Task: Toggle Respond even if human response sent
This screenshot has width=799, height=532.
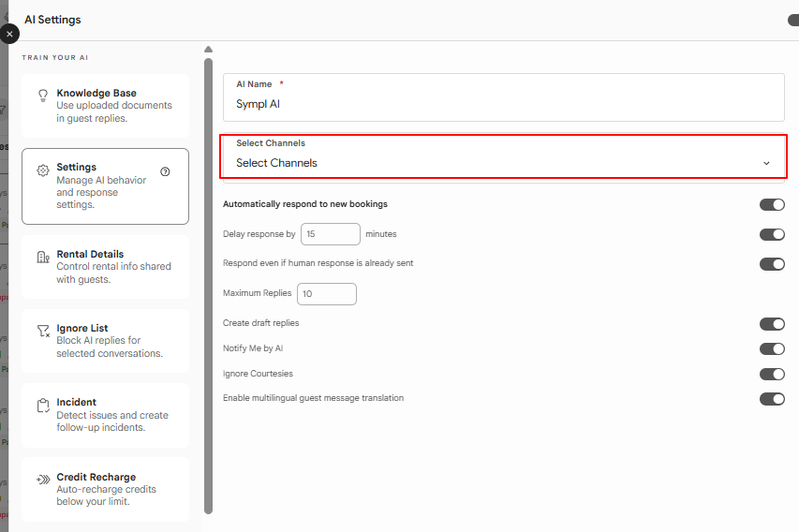Action: click(x=772, y=264)
